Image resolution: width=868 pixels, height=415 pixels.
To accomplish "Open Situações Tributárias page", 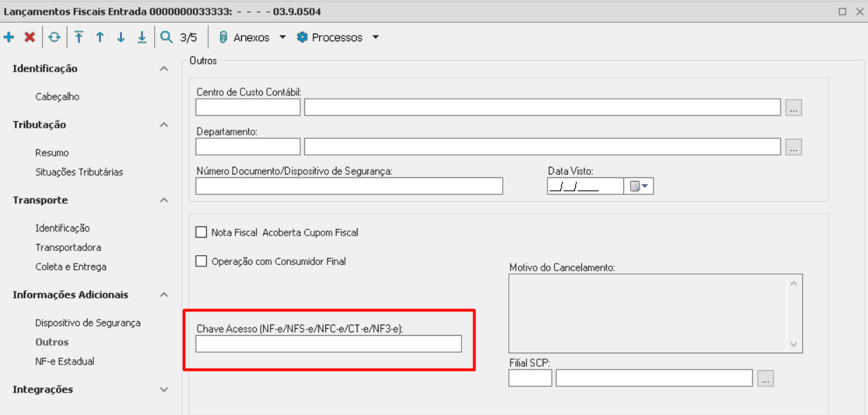I will pyautogui.click(x=79, y=172).
